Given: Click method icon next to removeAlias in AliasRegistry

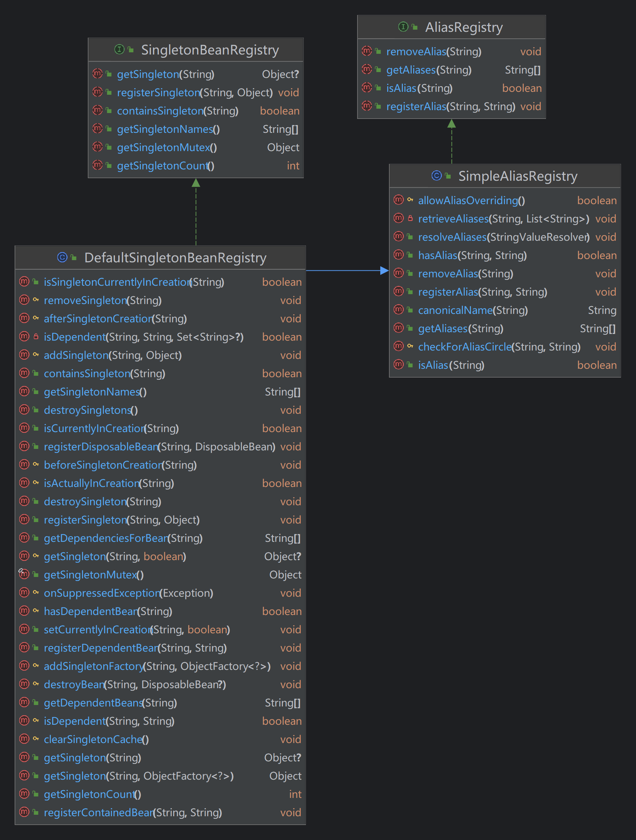Looking at the screenshot, I should click(x=367, y=50).
